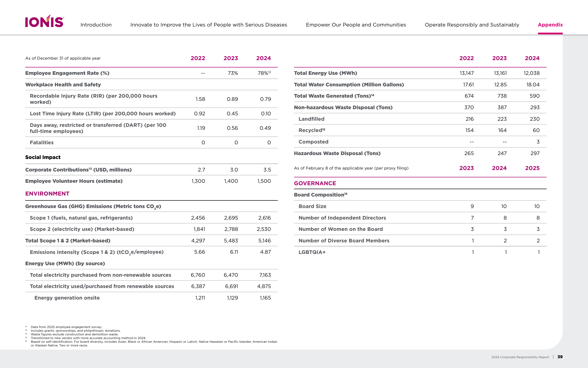Select Total Water Consumption 2024 value 18.04

coord(533,85)
